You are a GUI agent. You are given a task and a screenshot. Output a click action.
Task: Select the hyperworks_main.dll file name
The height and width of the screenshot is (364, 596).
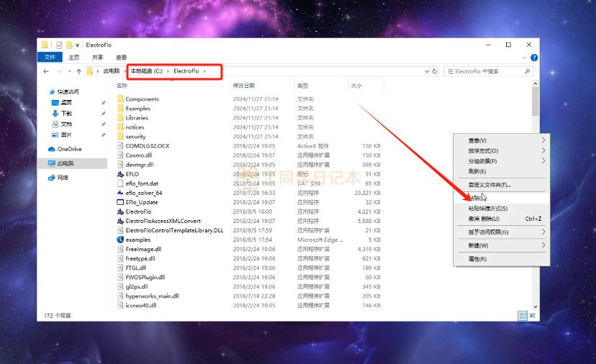tap(152, 296)
